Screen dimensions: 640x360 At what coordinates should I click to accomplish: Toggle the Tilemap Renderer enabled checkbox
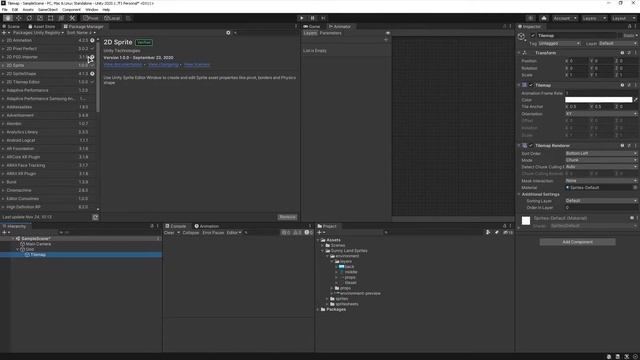coord(531,146)
